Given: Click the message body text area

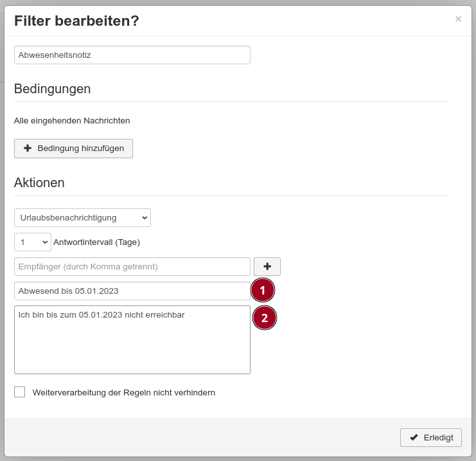Looking at the screenshot, I should [132, 339].
